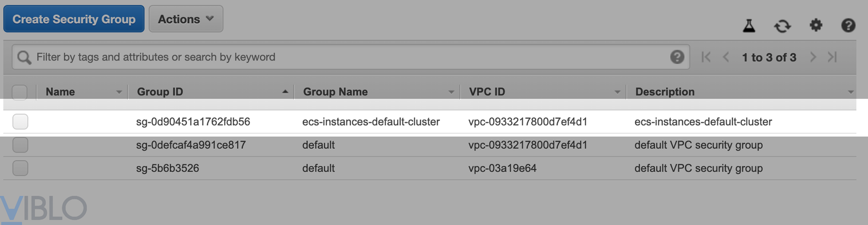
Task: Click the experiments flask icon
Action: [x=749, y=25]
